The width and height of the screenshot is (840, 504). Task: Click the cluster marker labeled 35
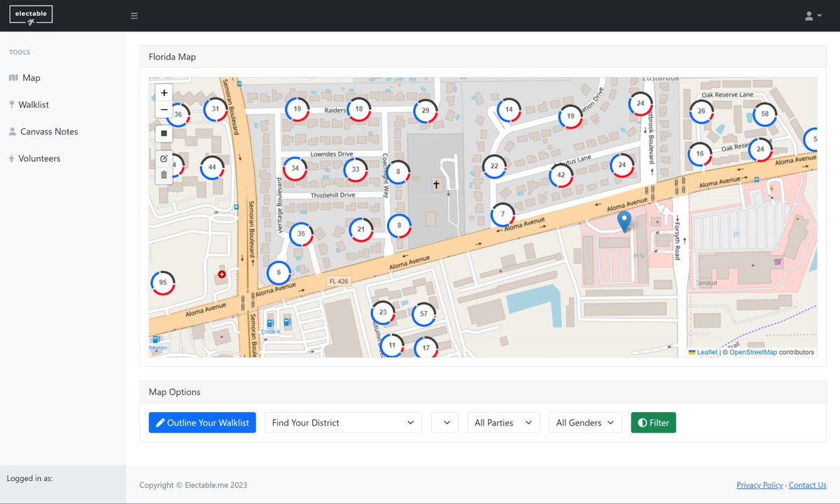pos(301,234)
